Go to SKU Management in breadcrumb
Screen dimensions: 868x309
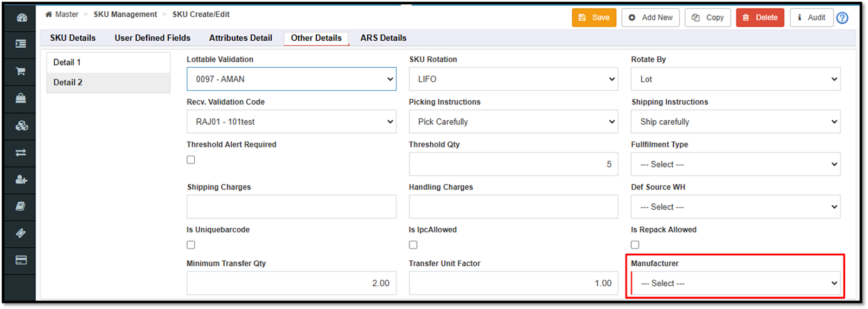point(125,15)
